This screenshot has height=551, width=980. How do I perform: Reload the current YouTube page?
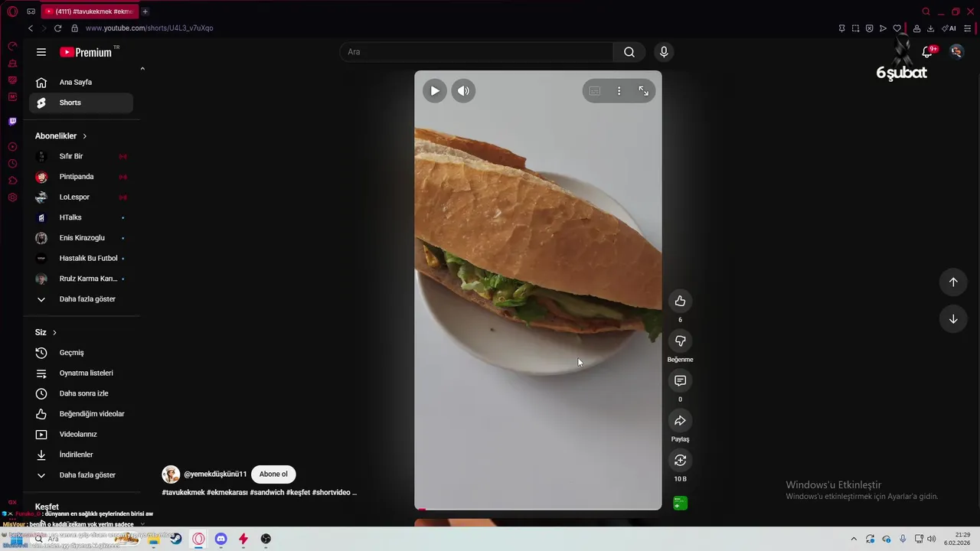[57, 28]
